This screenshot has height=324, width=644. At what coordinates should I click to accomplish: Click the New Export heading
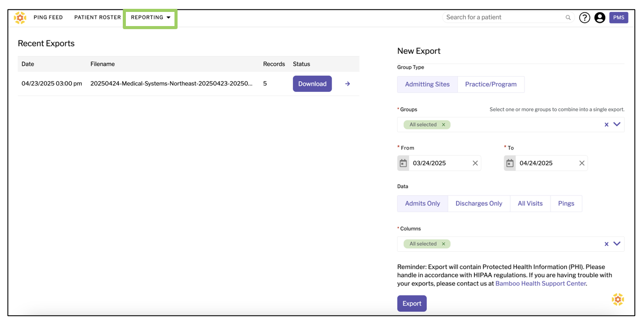(419, 51)
